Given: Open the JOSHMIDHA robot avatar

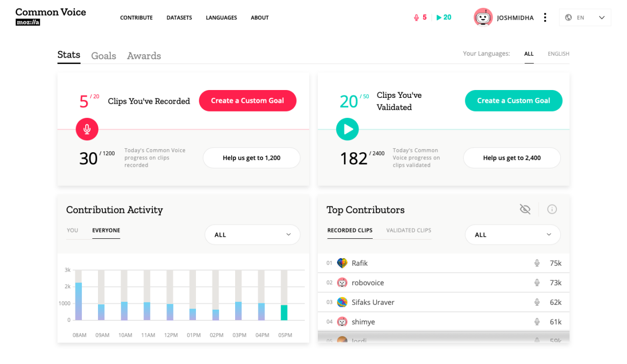Looking at the screenshot, I should point(483,18).
